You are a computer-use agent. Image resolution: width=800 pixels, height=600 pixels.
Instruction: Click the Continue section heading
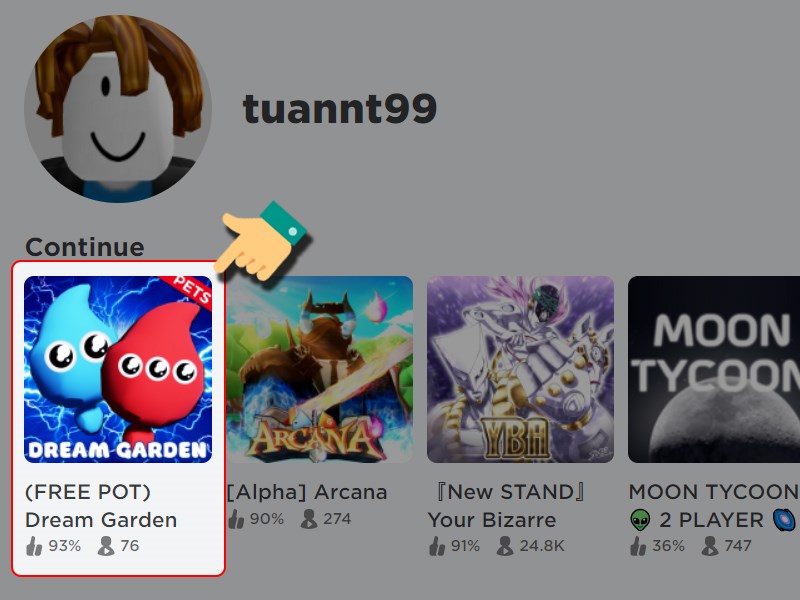click(85, 247)
